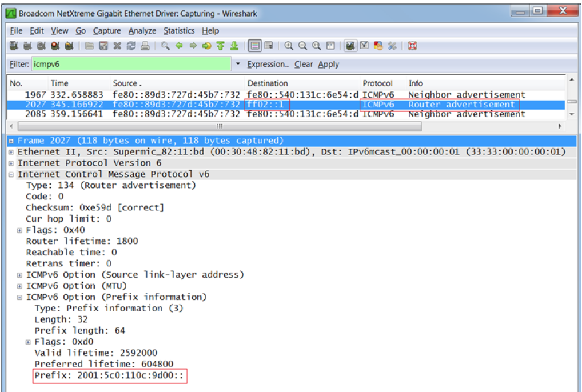Screen dimensions: 582x392
Task: Click the Help lifebuoy toolbar icon
Action: point(412,46)
